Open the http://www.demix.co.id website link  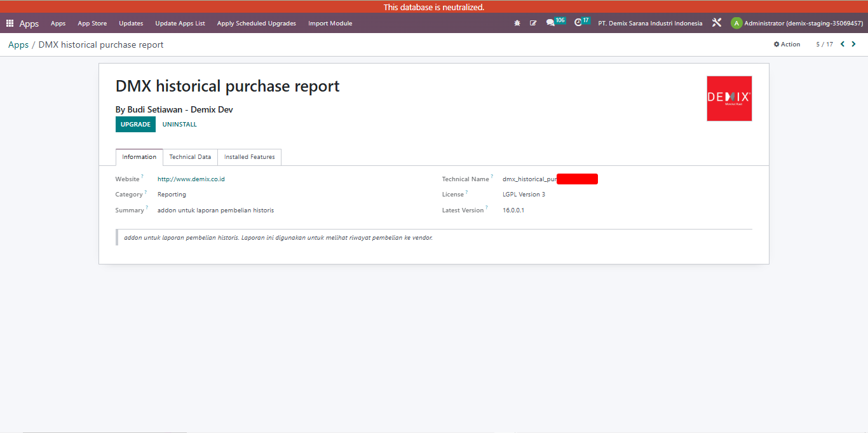pos(191,179)
